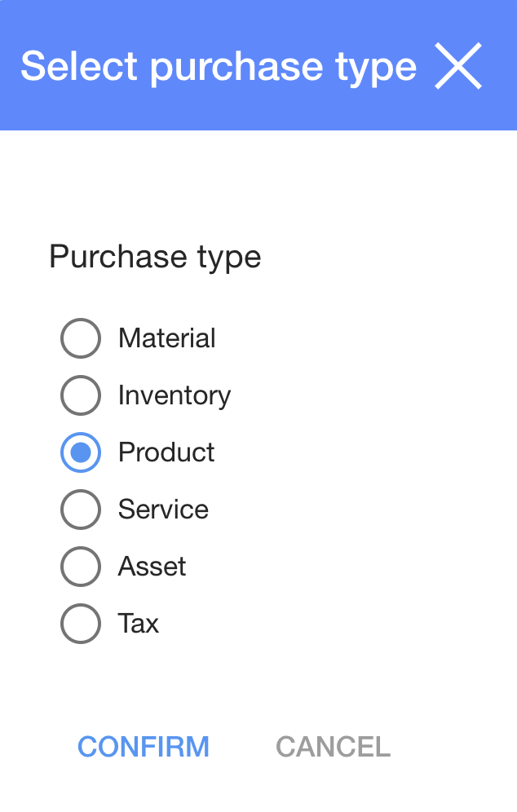Image resolution: width=517 pixels, height=812 pixels.
Task: Click the "Purchase type" group heading
Action: coord(155,257)
